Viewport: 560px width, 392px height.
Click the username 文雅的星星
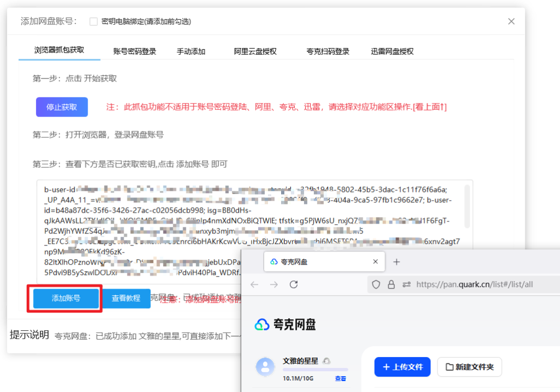coord(300,361)
